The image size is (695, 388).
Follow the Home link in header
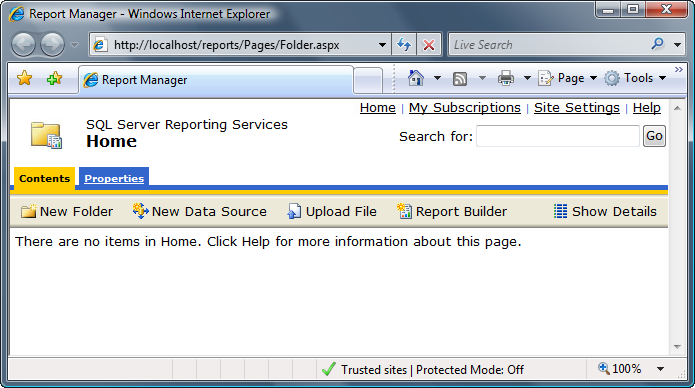(x=378, y=108)
